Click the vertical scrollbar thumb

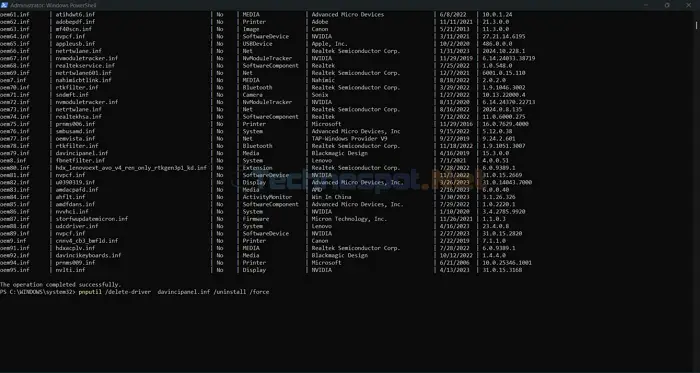(696, 25)
